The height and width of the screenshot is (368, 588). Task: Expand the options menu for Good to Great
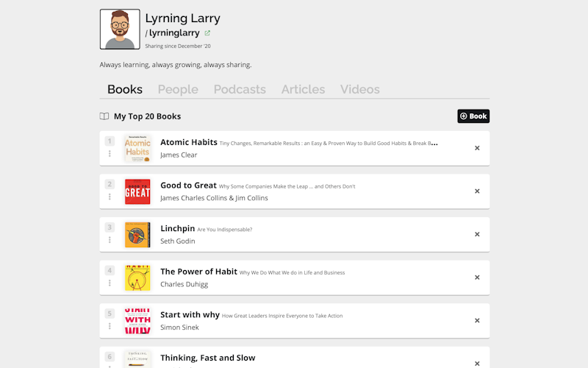[x=110, y=197]
